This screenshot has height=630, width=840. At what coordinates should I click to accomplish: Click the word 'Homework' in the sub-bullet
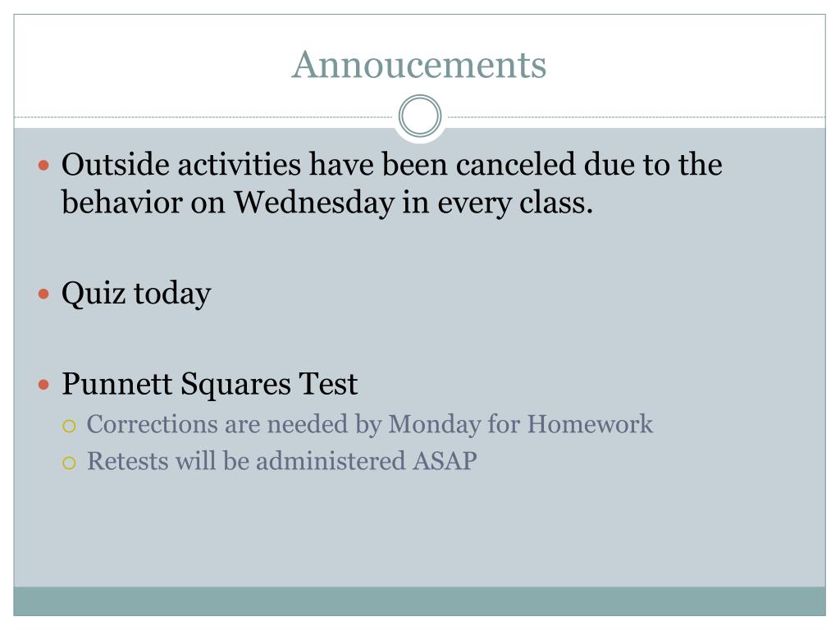tap(590, 424)
